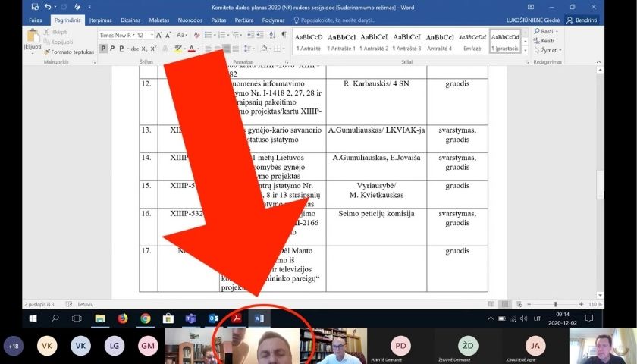Screen dimensions: 637x364
Task: Open the font name dropdown Times New R
Action: [117, 35]
